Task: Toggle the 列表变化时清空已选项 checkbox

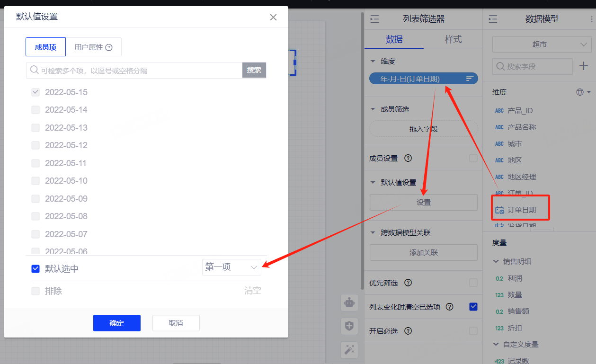Action: [473, 307]
